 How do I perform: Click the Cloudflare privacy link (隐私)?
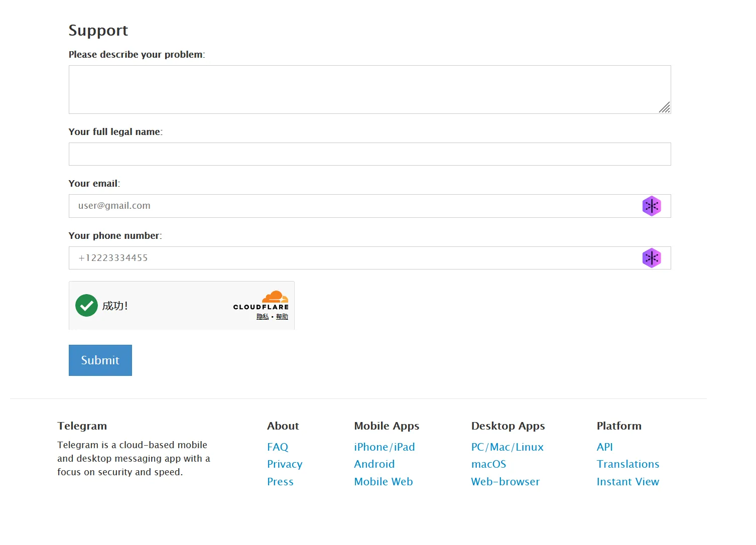point(263,317)
